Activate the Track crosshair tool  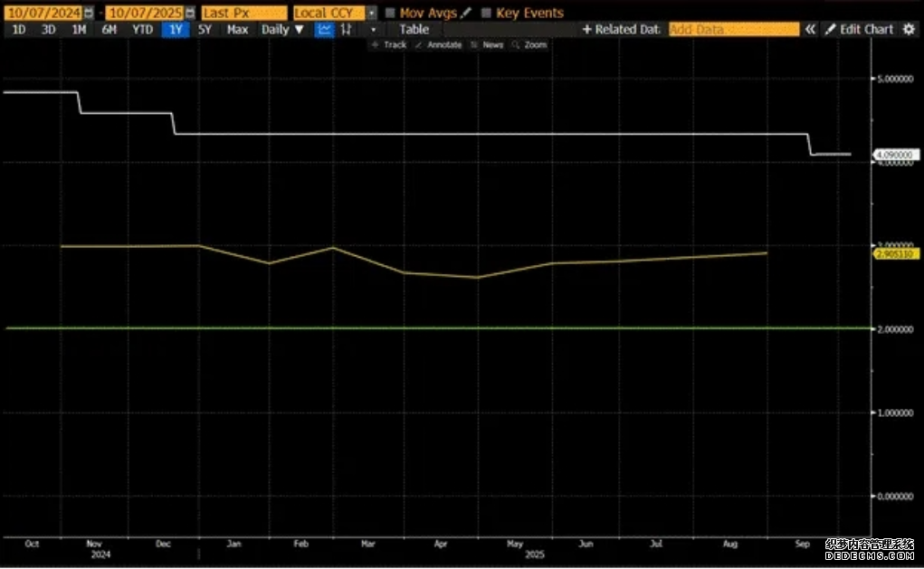[389, 44]
